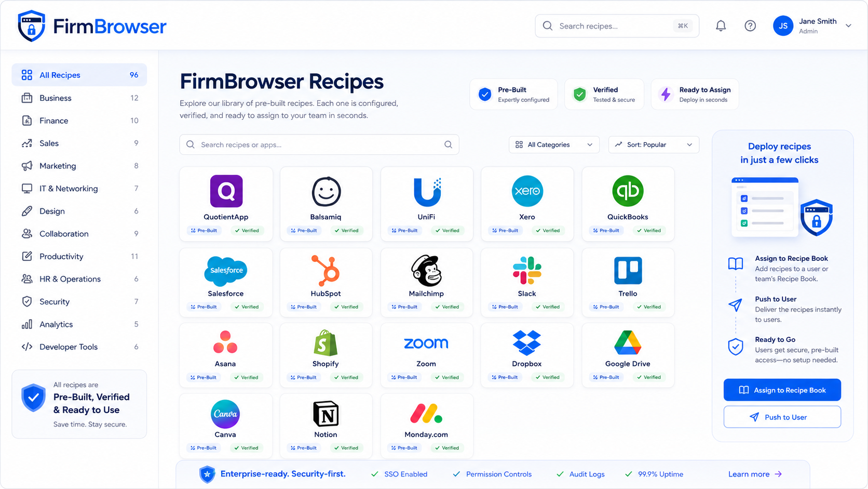Screen dimensions: 868x489
Task: Click the Verified Tested & secure badge
Action: 604,94
